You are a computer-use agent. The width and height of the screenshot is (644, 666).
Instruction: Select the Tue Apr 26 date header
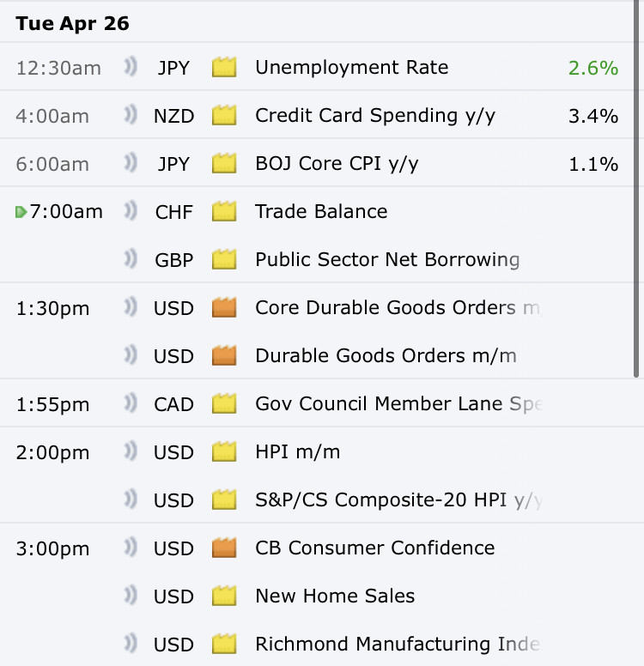click(x=72, y=23)
